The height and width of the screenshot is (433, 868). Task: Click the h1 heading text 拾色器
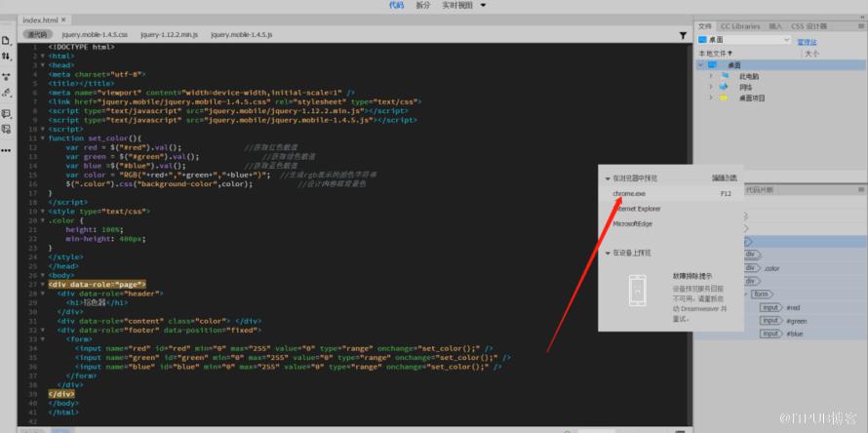point(94,303)
